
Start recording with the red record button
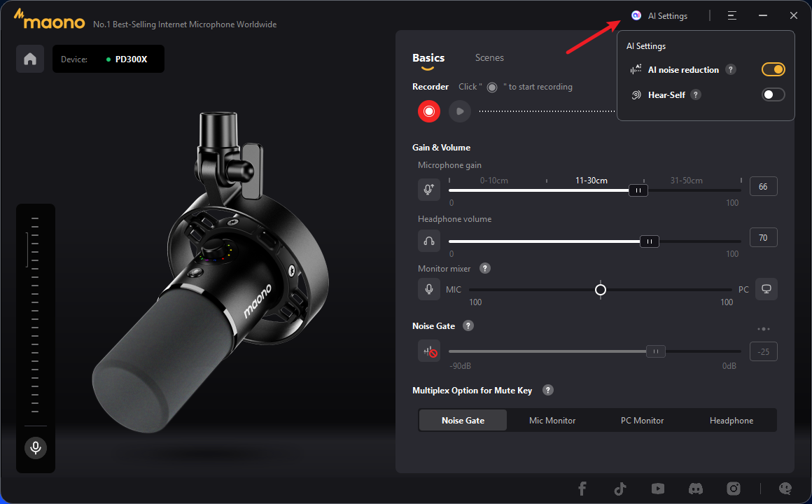[428, 111]
